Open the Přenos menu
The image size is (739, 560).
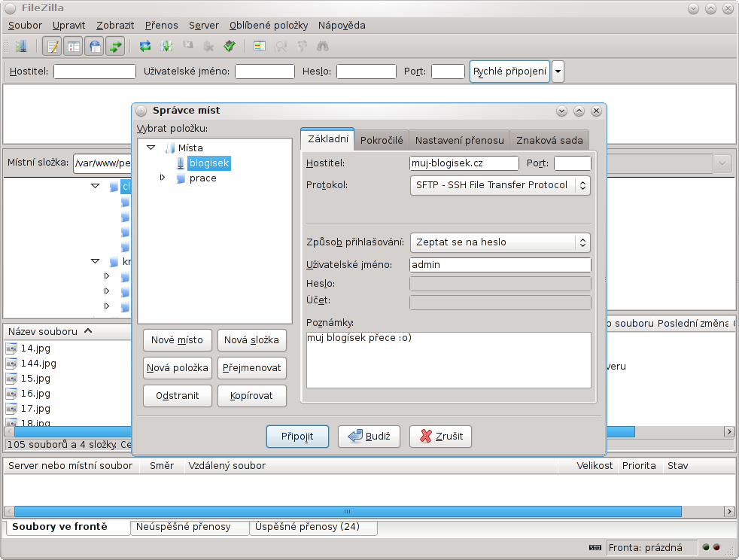(x=162, y=26)
